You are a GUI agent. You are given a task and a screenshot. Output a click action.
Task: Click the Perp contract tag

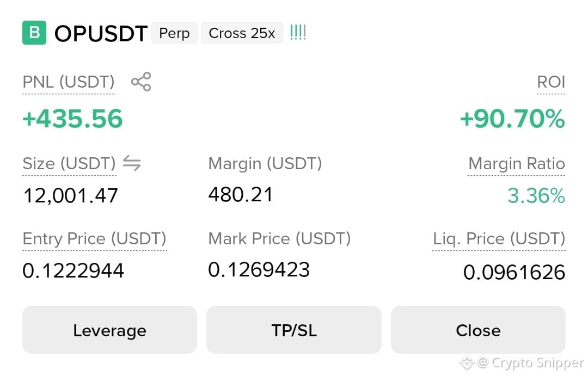(x=174, y=33)
